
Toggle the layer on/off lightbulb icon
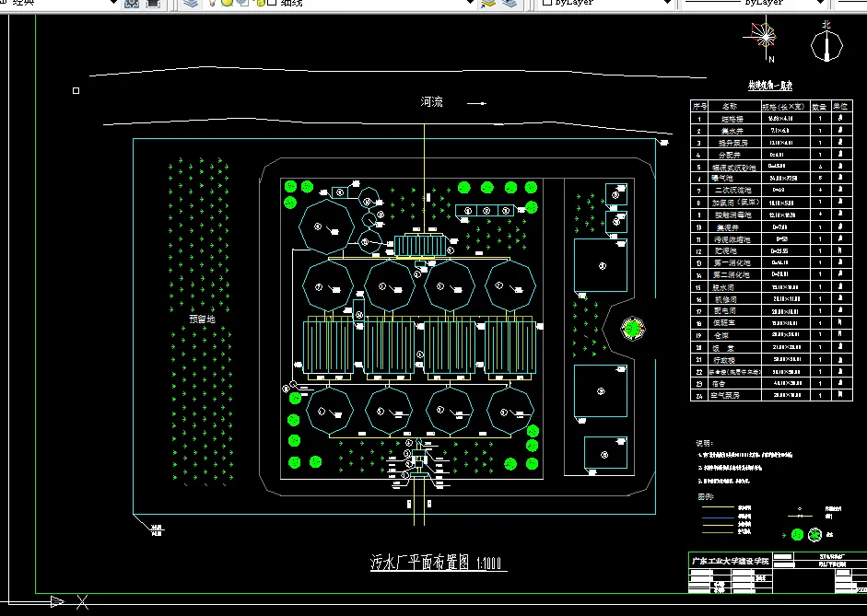(x=212, y=3)
